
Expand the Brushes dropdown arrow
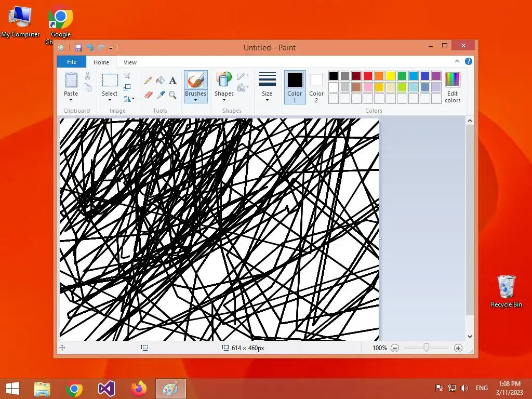tap(195, 100)
